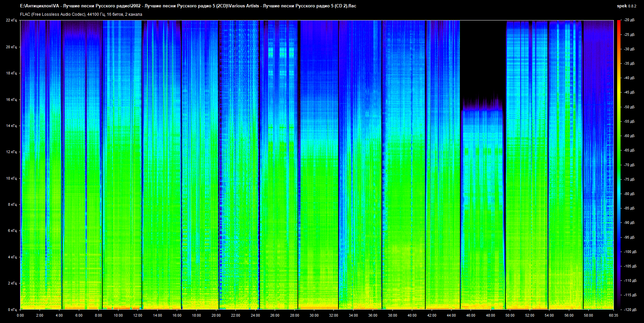Click the 46:00 time axis label
The image size is (644, 323).
coord(471,315)
